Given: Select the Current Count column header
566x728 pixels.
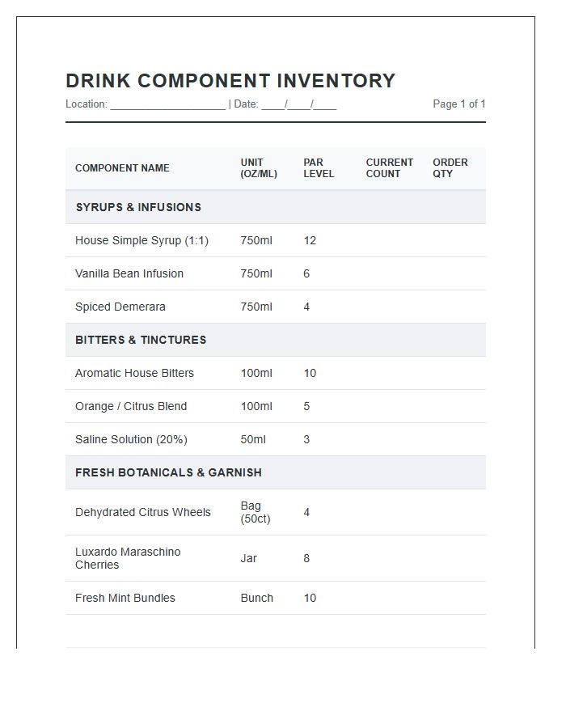Looking at the screenshot, I should coord(389,168).
